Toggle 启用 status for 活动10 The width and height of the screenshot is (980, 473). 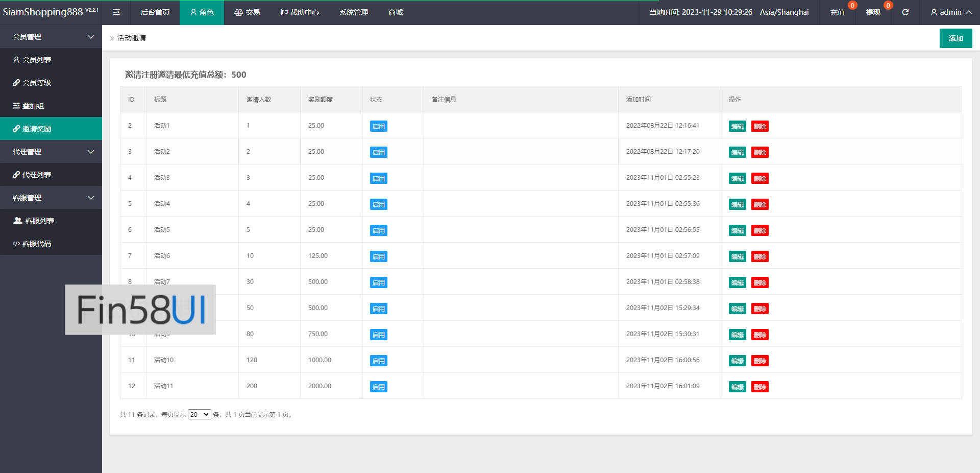click(379, 361)
